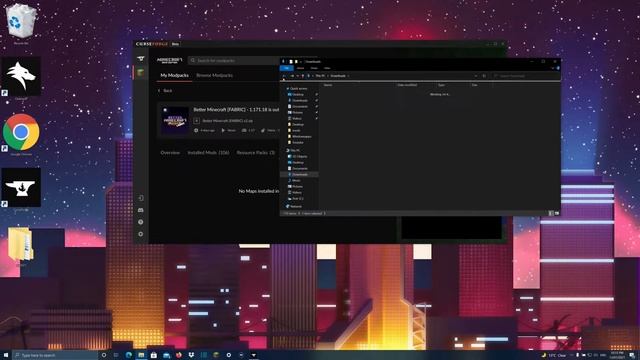Open the white wolf desktop shortcut

click(21, 78)
